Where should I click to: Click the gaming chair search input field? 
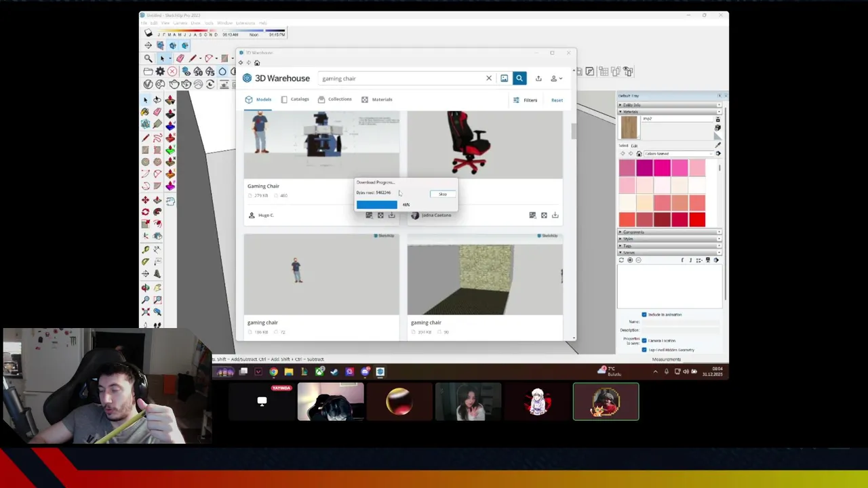401,79
